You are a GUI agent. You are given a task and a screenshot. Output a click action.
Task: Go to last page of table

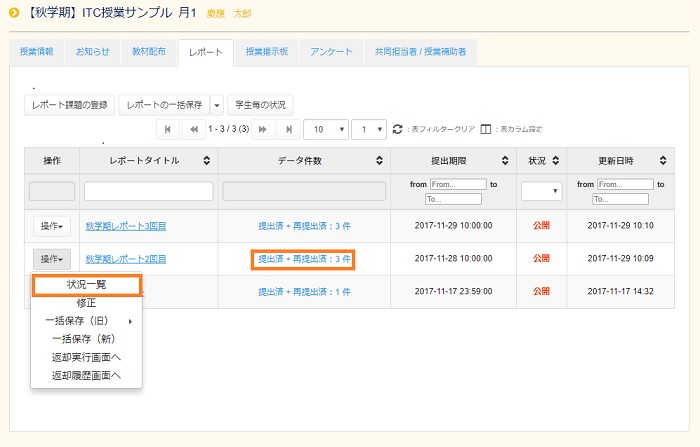pyautogui.click(x=288, y=130)
